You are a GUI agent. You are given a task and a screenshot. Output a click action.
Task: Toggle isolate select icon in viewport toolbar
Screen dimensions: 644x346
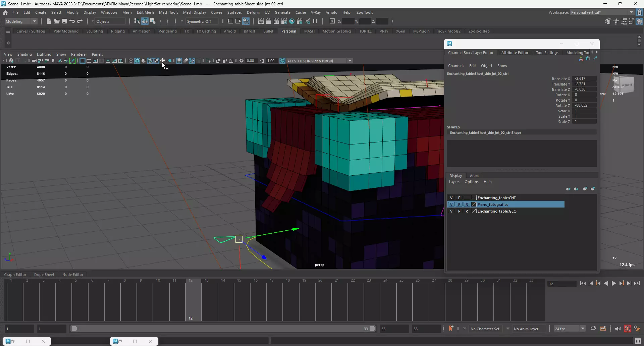[208, 61]
